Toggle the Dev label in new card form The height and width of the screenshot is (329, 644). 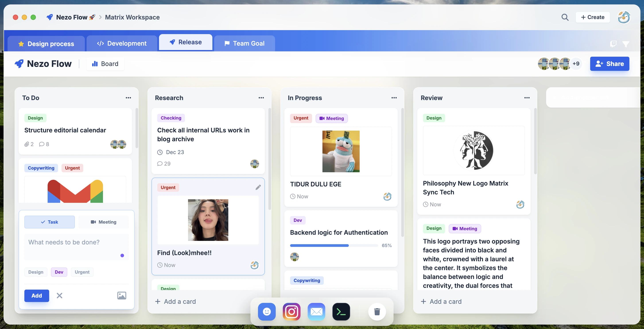pos(59,272)
